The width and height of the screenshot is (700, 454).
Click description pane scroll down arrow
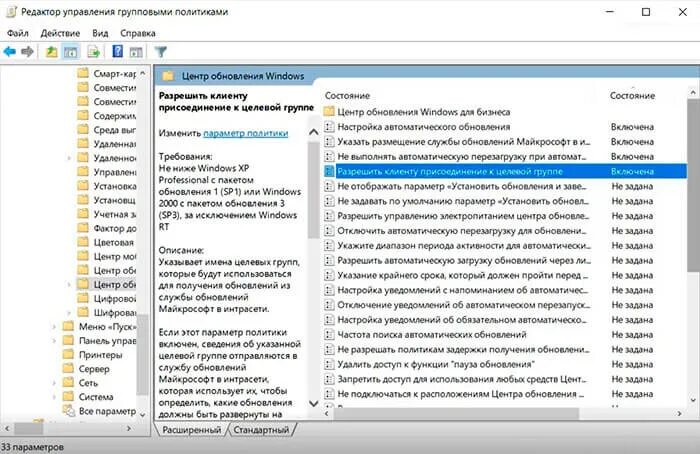pos(314,404)
